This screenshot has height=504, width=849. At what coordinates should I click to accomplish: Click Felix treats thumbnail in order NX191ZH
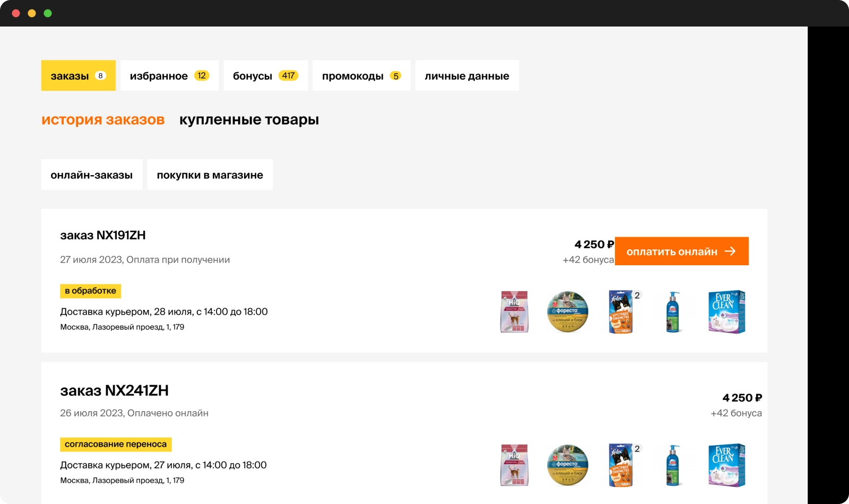tap(621, 312)
